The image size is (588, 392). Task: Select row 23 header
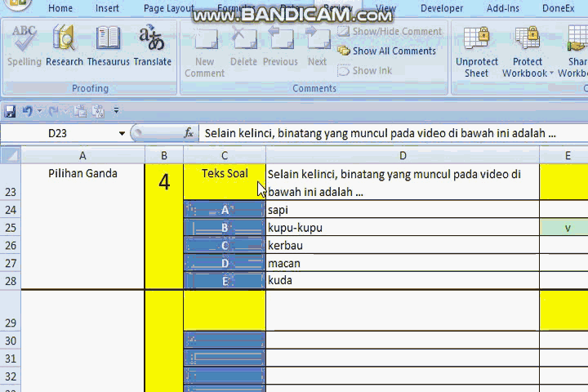[x=11, y=182]
